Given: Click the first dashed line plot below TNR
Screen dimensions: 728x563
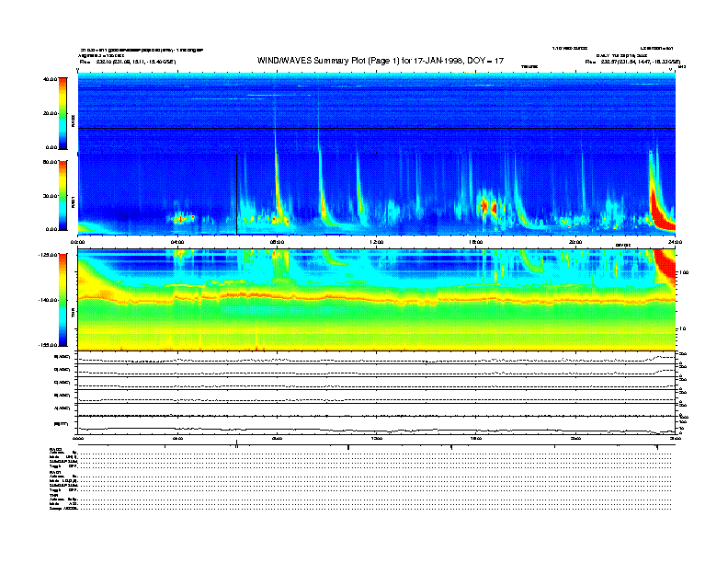Looking at the screenshot, I should tap(377, 358).
